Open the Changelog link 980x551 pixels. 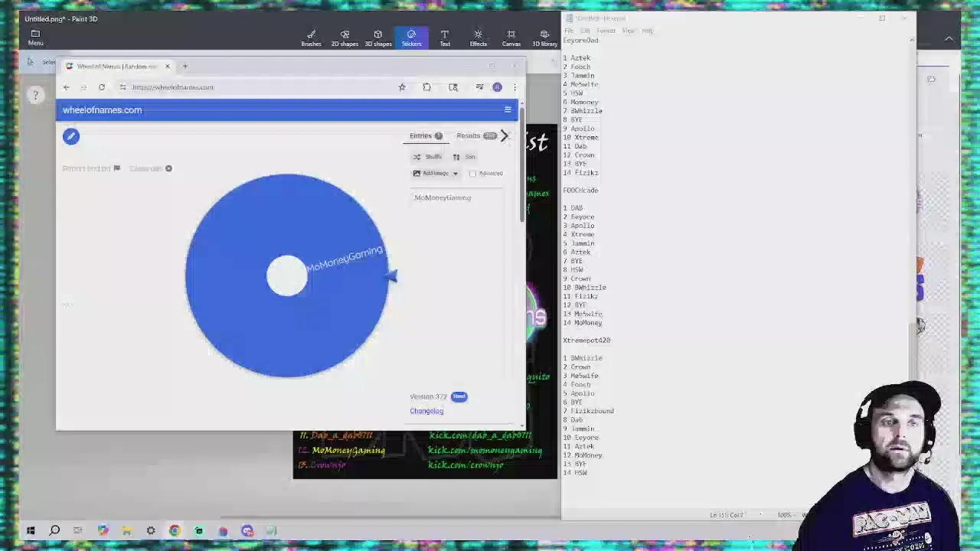(x=426, y=411)
